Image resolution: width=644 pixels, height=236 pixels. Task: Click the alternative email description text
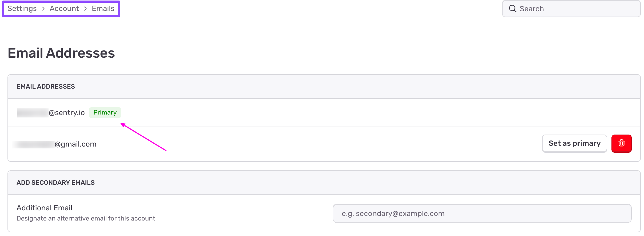click(x=86, y=218)
